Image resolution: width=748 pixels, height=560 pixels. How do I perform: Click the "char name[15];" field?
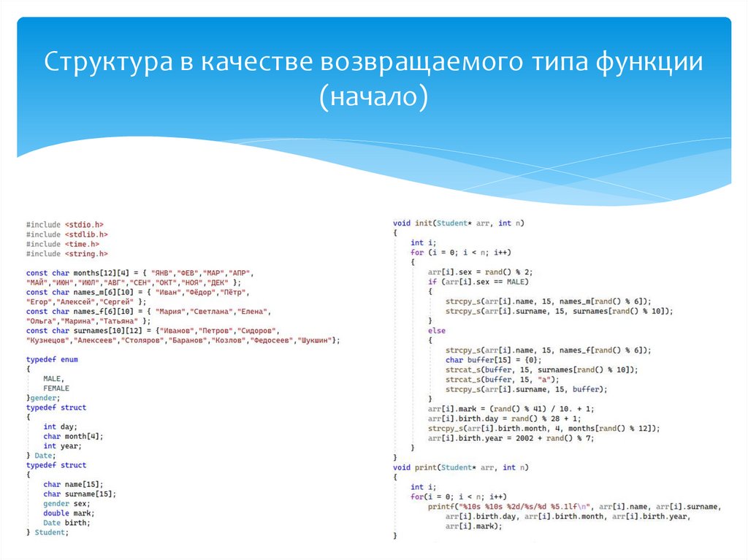(x=73, y=485)
